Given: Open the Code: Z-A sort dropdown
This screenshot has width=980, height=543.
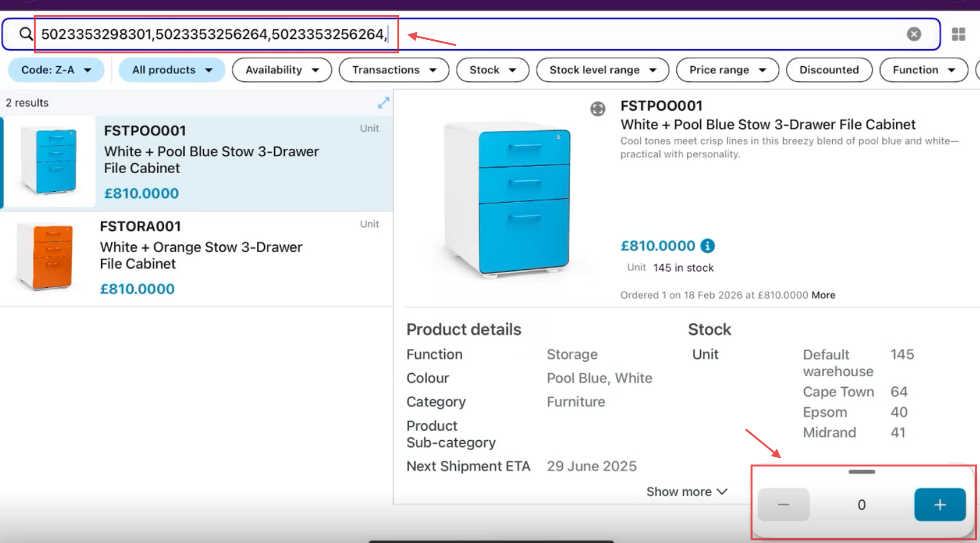Looking at the screenshot, I should (x=56, y=70).
